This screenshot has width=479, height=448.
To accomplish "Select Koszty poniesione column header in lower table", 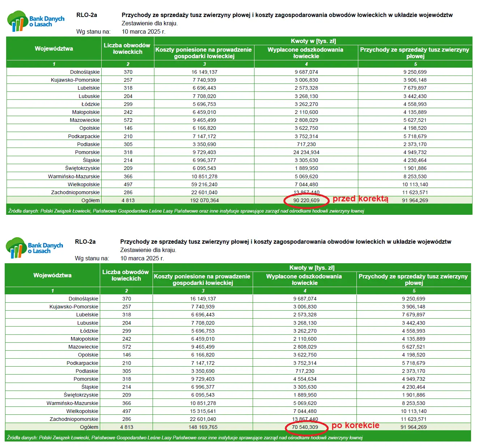I will (202, 280).
